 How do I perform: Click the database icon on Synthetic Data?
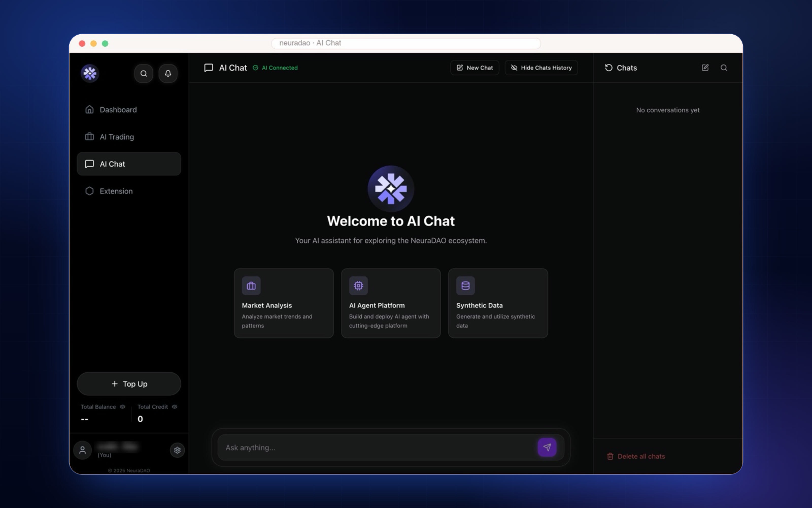(x=465, y=285)
